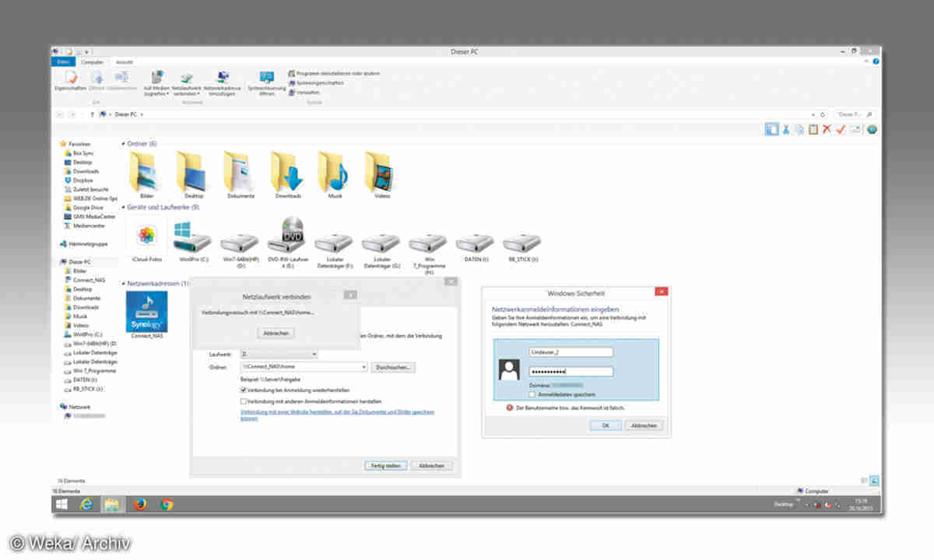
Task: Check the 'Anmeldedaten speichern' checkbox
Action: pos(531,394)
